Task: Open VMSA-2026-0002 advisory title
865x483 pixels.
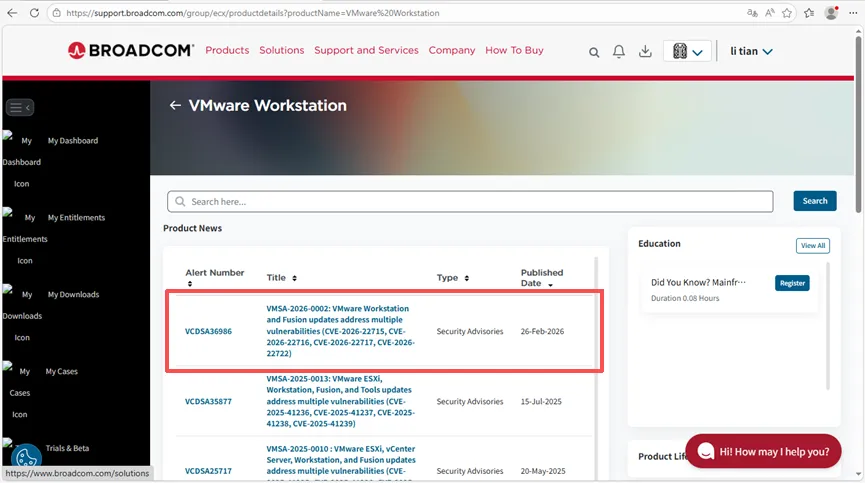Action: click(x=340, y=331)
